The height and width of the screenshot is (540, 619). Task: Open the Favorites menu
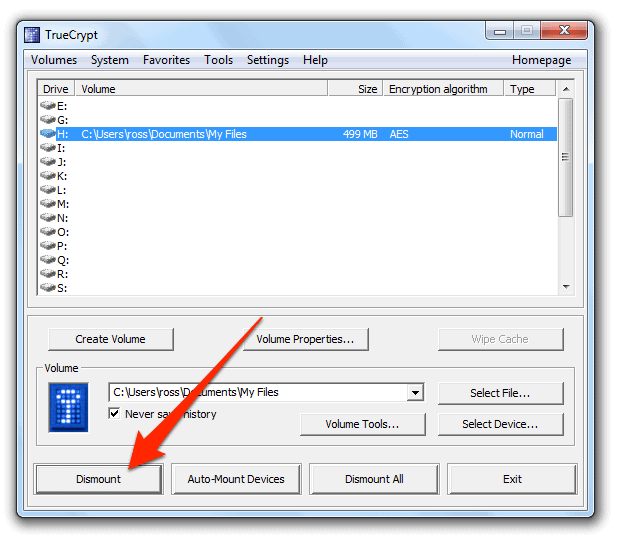click(x=166, y=60)
